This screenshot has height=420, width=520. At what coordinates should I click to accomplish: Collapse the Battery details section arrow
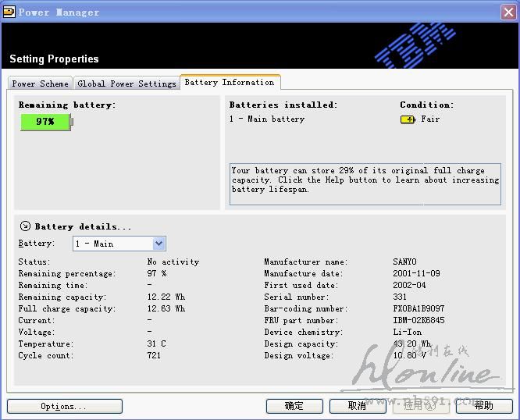tap(25, 226)
